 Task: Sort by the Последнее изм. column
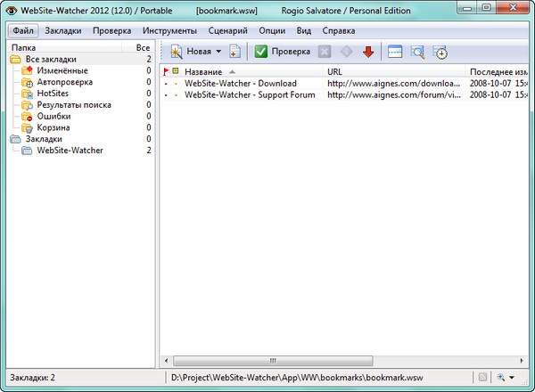coord(498,72)
